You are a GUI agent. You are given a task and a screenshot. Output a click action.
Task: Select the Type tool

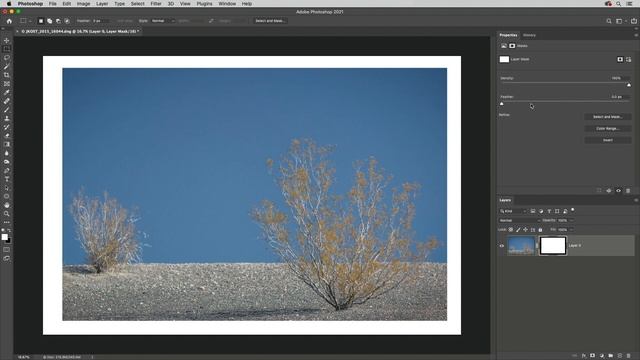7,179
